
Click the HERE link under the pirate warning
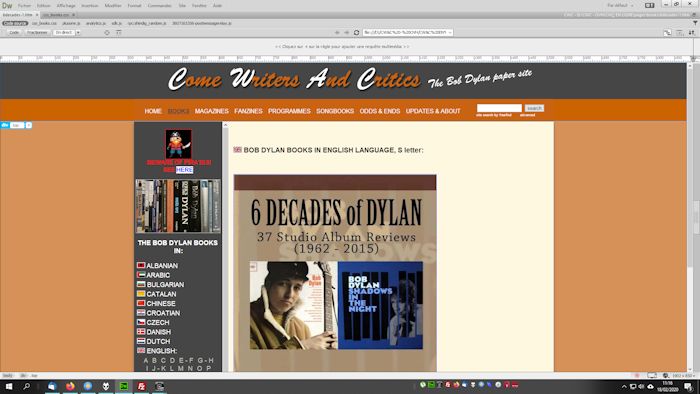click(x=184, y=170)
